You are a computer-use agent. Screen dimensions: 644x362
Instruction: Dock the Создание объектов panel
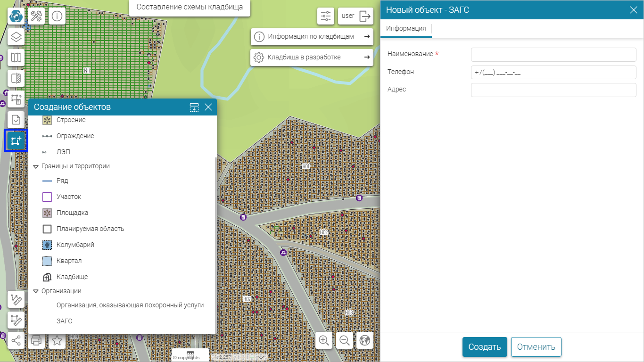(194, 107)
